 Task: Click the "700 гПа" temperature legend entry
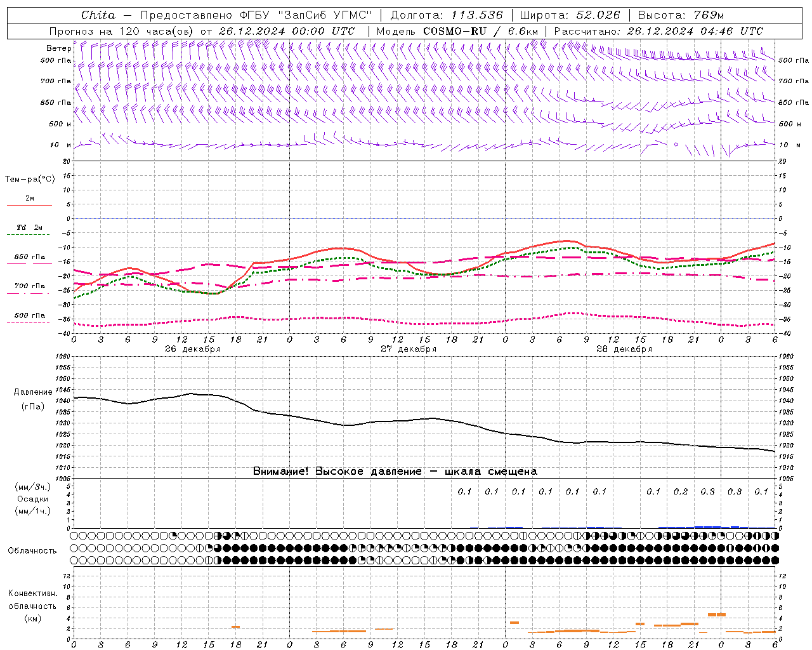30,286
